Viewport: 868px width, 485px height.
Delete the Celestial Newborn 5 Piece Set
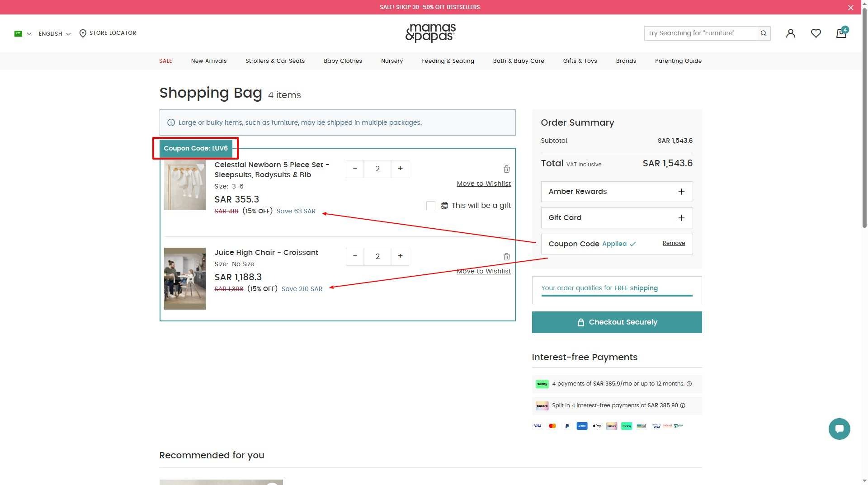point(506,169)
